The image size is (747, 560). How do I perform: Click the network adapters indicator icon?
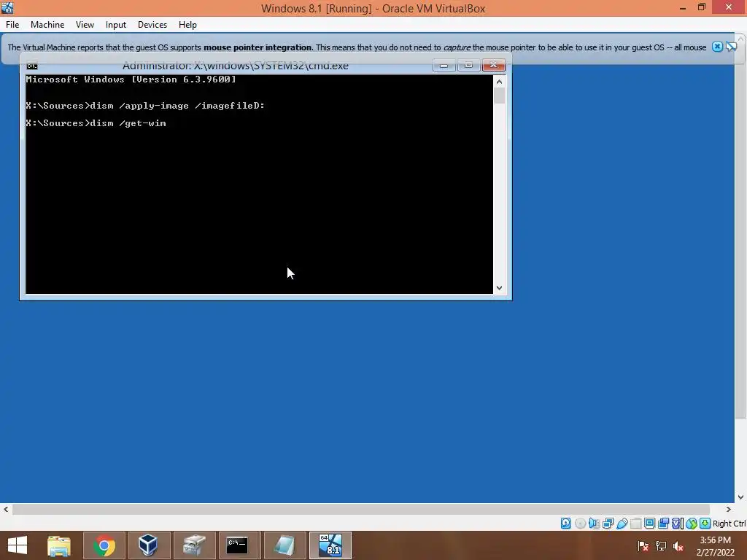[608, 524]
